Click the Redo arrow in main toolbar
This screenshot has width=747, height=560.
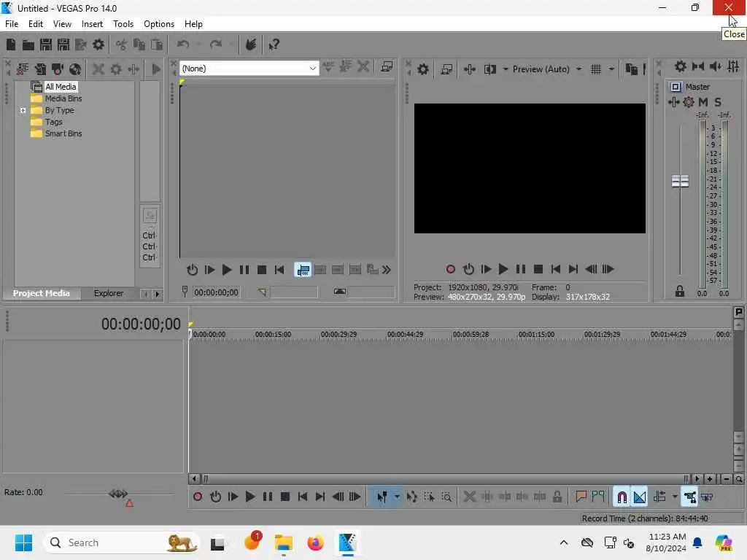coord(216,44)
